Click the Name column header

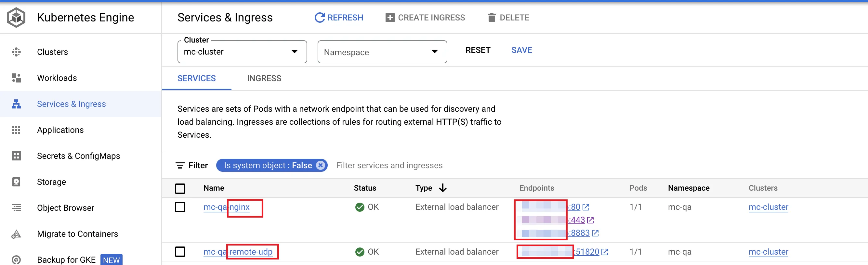coord(214,188)
